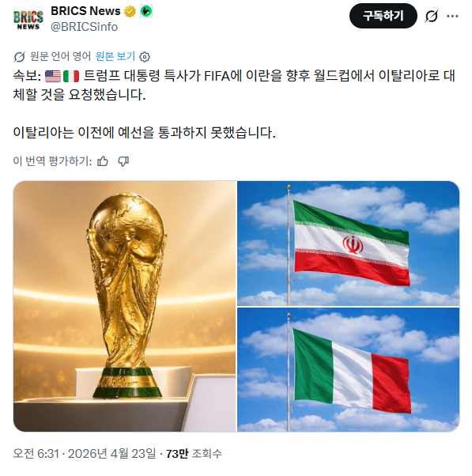The width and height of the screenshot is (472, 476).
Task: Open the Iran flag image
Action: [x=348, y=244]
